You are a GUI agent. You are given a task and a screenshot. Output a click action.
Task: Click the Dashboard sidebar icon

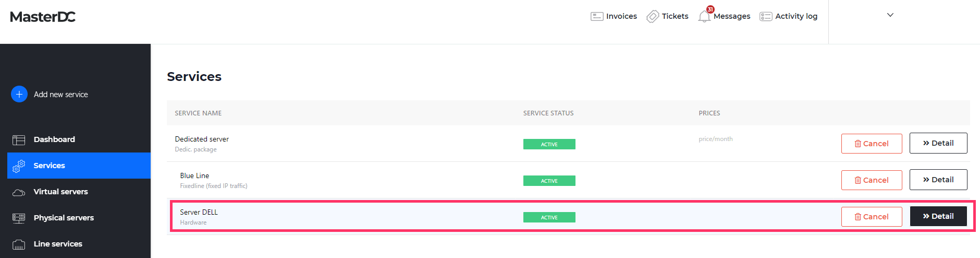click(x=19, y=140)
